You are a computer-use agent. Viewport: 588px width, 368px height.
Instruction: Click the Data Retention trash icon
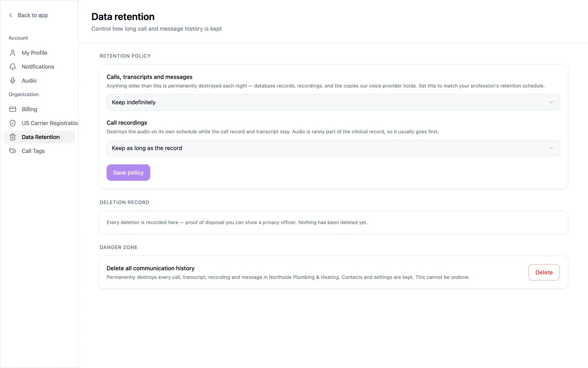(12, 137)
